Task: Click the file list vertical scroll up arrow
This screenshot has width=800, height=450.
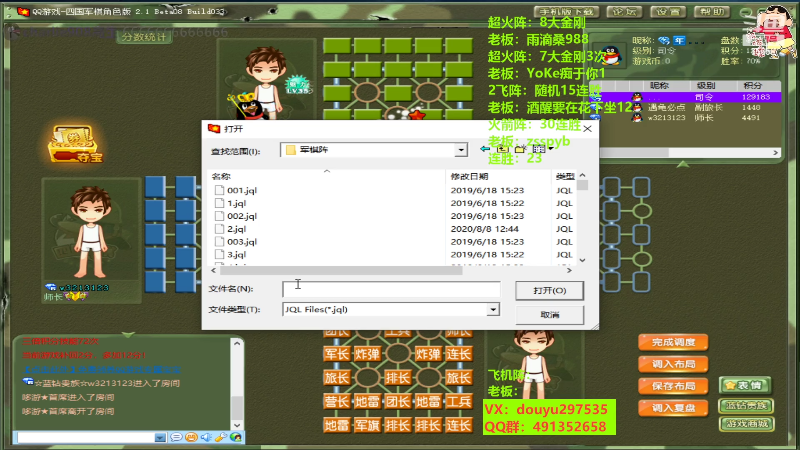Action: click(x=583, y=175)
